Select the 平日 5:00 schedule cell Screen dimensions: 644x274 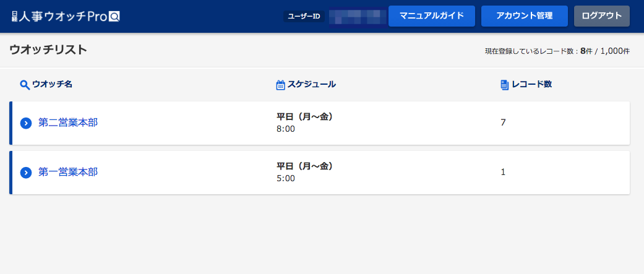pos(305,173)
